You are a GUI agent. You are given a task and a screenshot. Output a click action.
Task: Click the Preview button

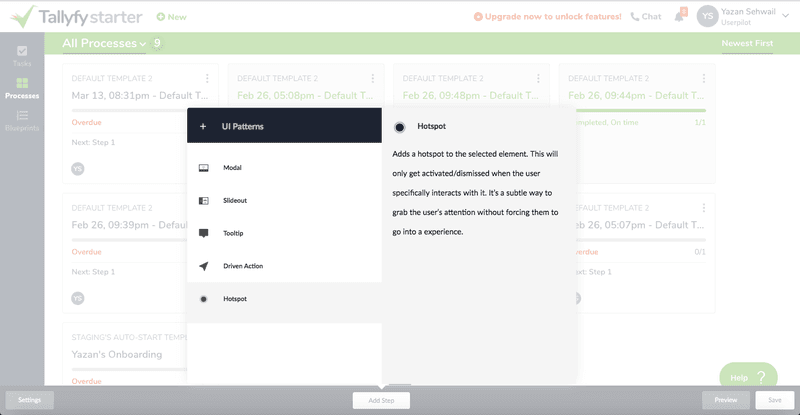coord(725,400)
